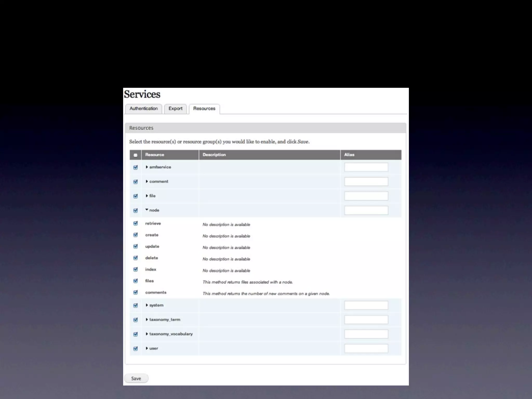Switch to the Authentication tab

143,109
